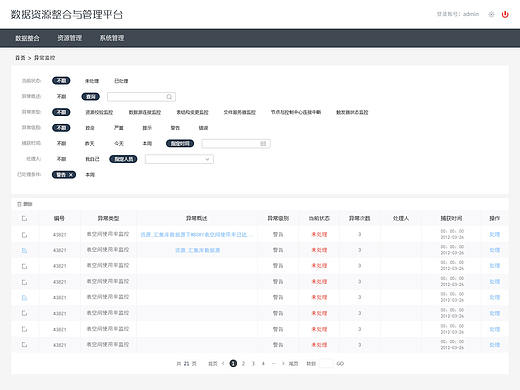Open the 数据整合 navigation menu
Screen dimensions: 520x390
[x=27, y=38]
